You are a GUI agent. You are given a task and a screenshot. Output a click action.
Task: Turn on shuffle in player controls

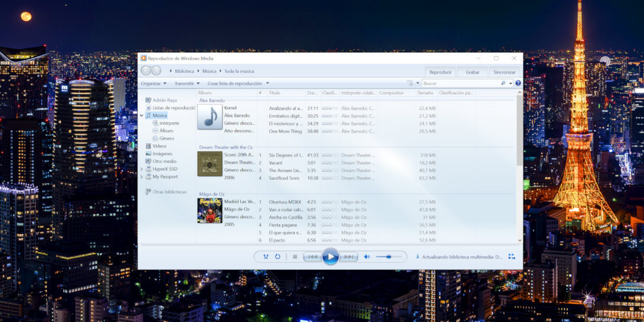click(x=266, y=257)
